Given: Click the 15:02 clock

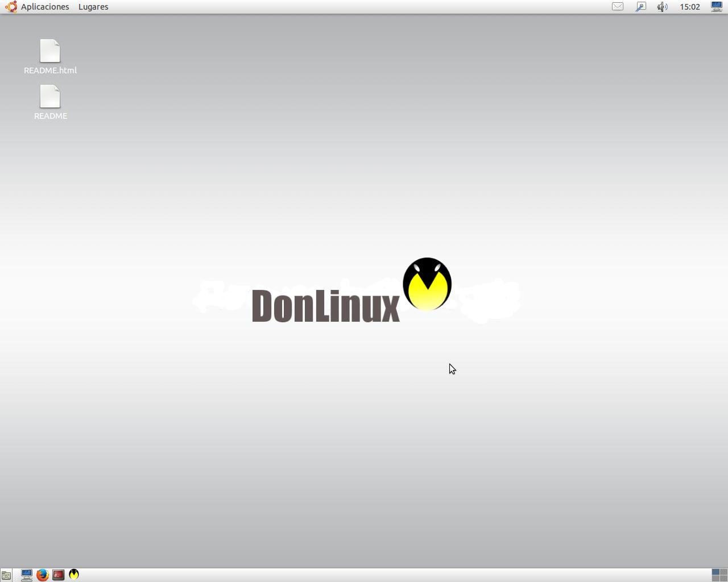Looking at the screenshot, I should [x=690, y=7].
